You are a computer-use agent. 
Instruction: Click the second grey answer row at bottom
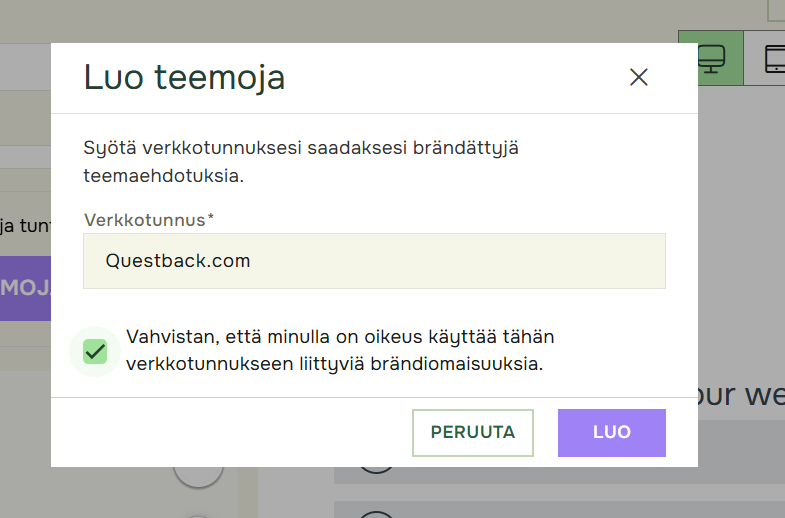[x=560, y=508]
